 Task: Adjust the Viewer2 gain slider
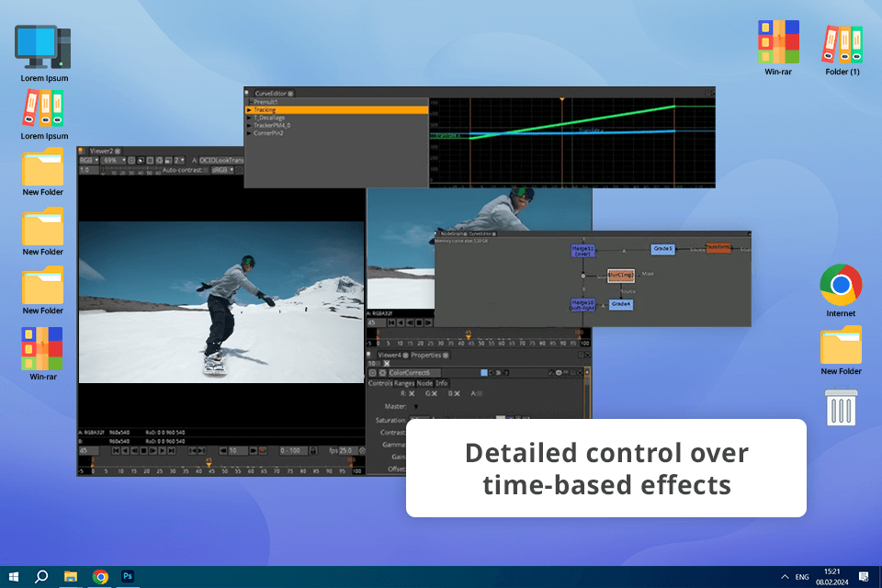click(x=130, y=169)
